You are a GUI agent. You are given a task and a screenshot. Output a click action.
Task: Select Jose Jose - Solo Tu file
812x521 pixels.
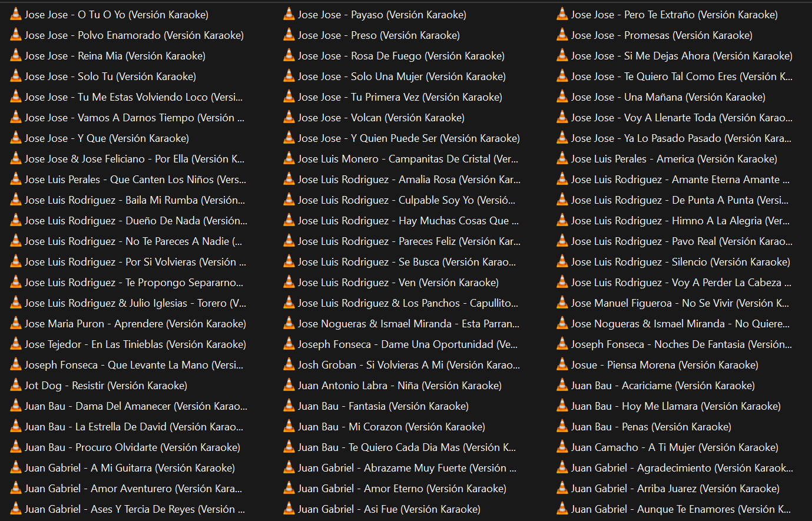coord(110,77)
